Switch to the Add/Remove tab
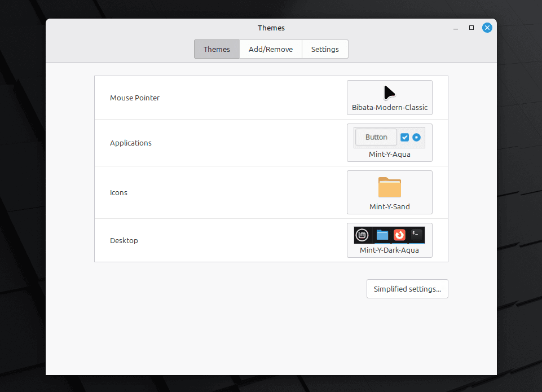The height and width of the screenshot is (392, 542). coord(271,49)
